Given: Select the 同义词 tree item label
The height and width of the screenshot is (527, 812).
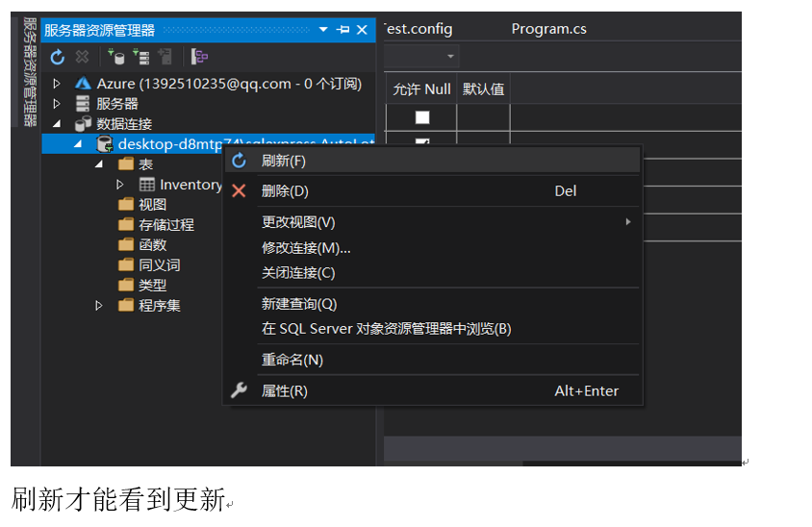Looking at the screenshot, I should click(x=160, y=264).
